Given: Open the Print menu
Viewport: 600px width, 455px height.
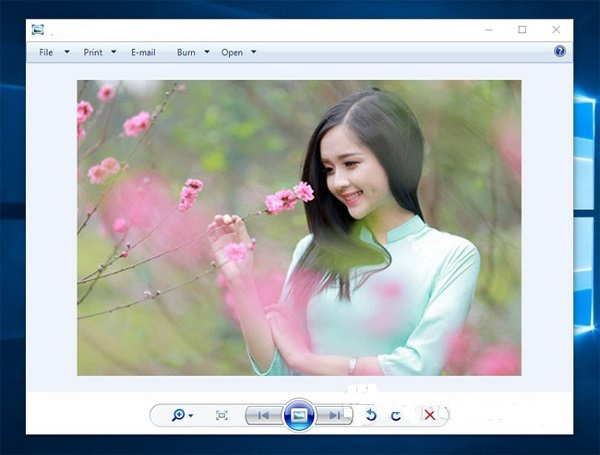Looking at the screenshot, I should (x=93, y=52).
